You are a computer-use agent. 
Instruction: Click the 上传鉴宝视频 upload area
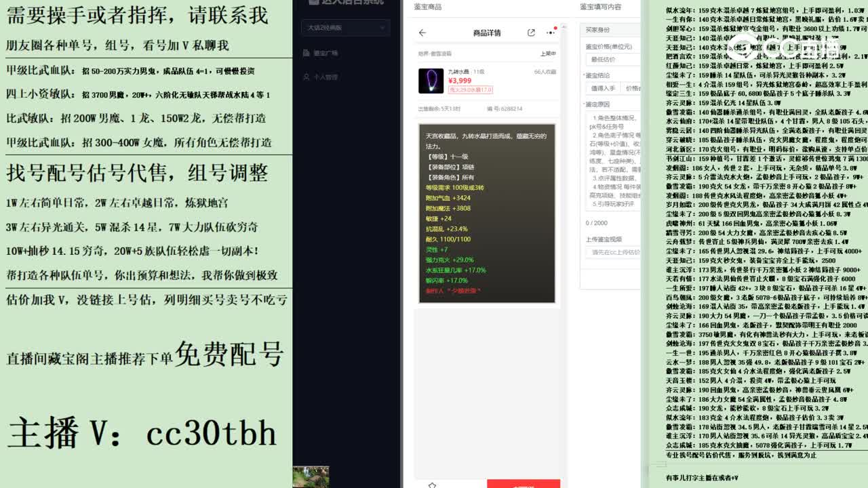click(x=612, y=252)
